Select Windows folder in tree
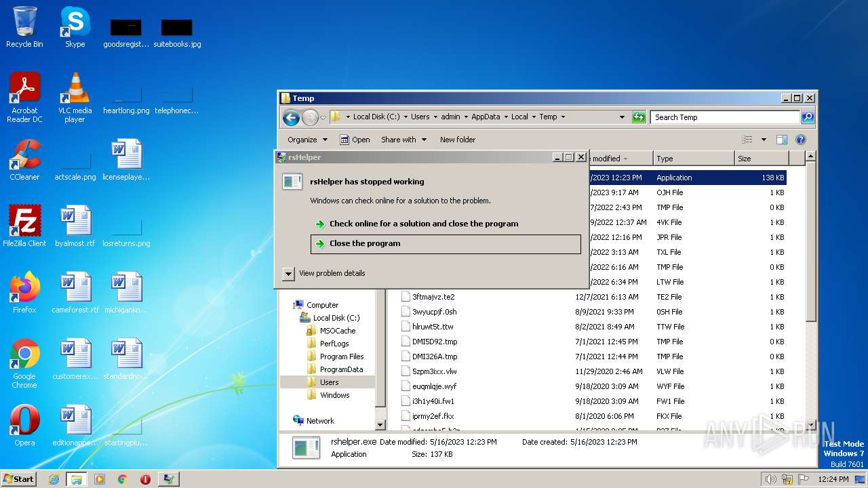Viewport: 868px width, 488px height. pyautogui.click(x=335, y=395)
